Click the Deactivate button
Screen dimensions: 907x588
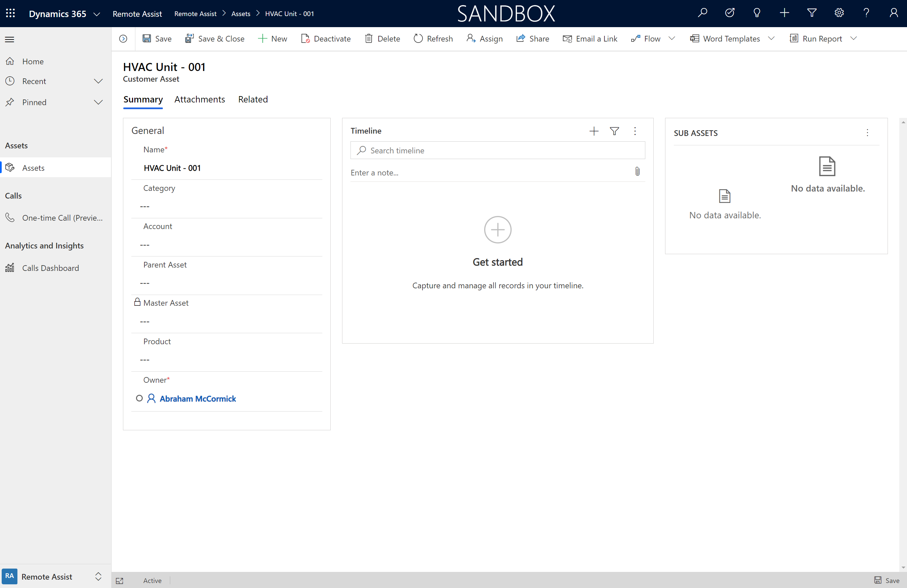click(326, 38)
